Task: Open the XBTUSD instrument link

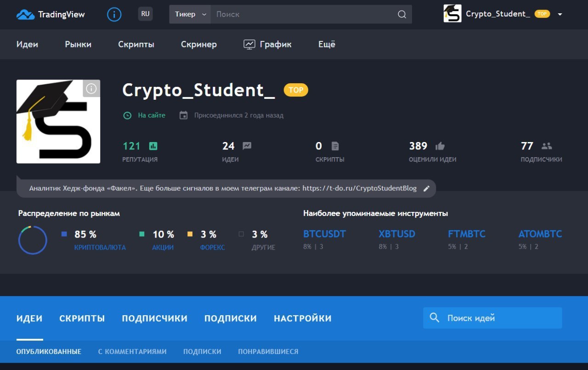Action: click(x=397, y=234)
